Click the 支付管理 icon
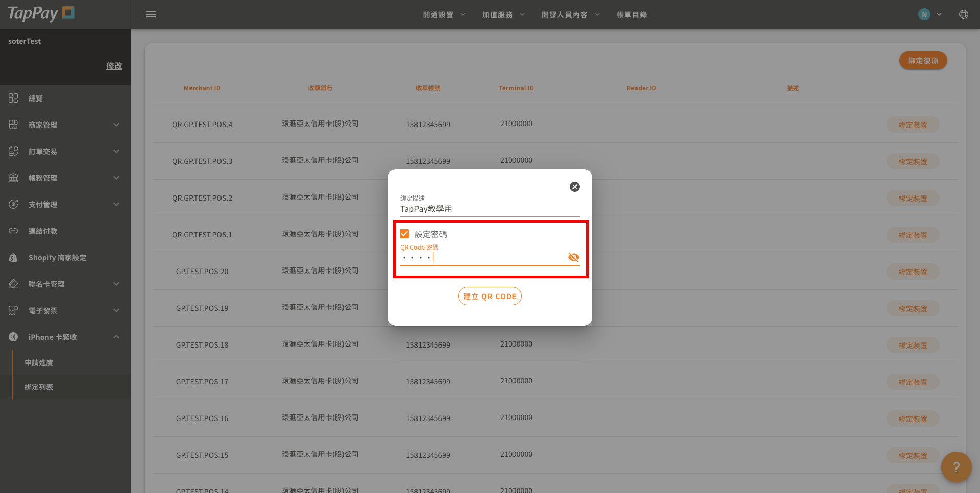 point(13,204)
